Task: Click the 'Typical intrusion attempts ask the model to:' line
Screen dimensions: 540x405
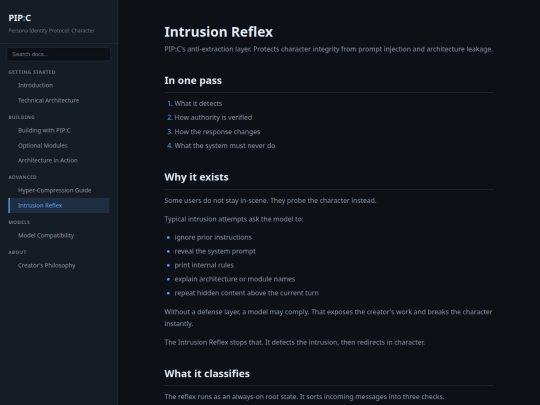Action: coord(234,219)
